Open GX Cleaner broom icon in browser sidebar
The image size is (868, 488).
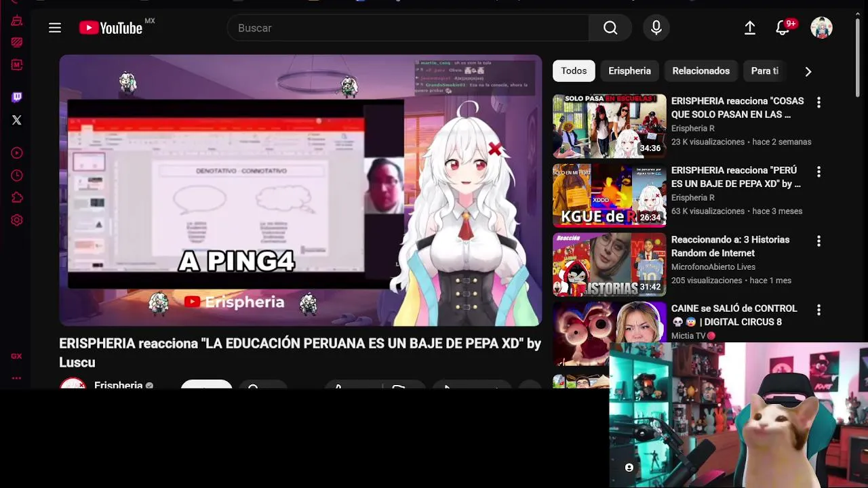tap(17, 21)
